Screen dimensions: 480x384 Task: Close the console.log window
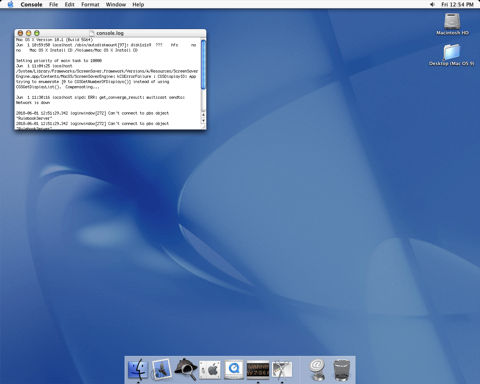coord(20,33)
